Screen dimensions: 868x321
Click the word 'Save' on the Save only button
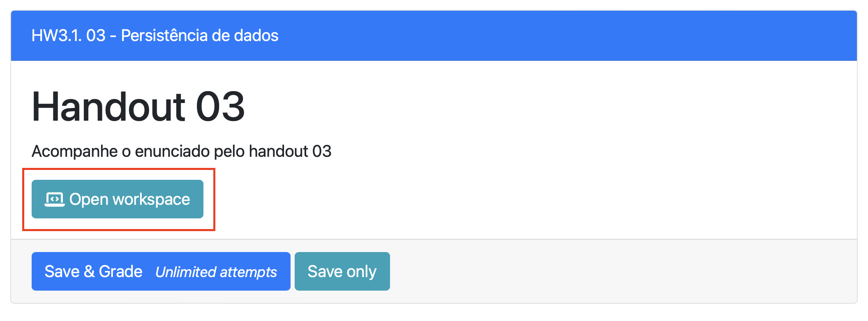point(325,271)
